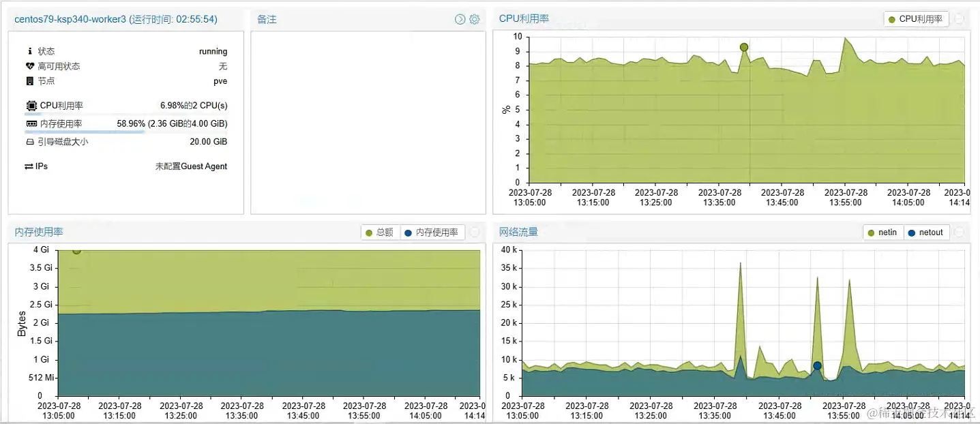Click the Bytes axis label on memory chart
This screenshot has width=980, height=424.
click(21, 323)
